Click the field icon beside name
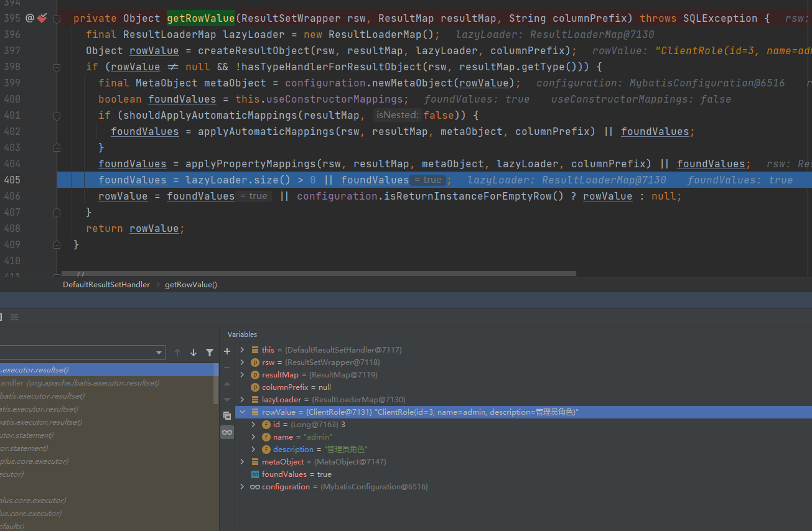This screenshot has width=812, height=531. pyautogui.click(x=266, y=437)
